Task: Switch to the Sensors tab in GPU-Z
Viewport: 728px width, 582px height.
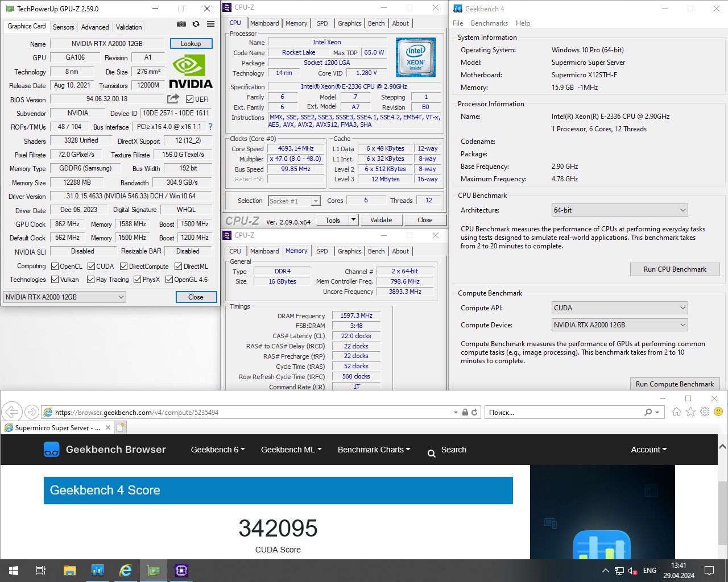Action: (x=63, y=27)
